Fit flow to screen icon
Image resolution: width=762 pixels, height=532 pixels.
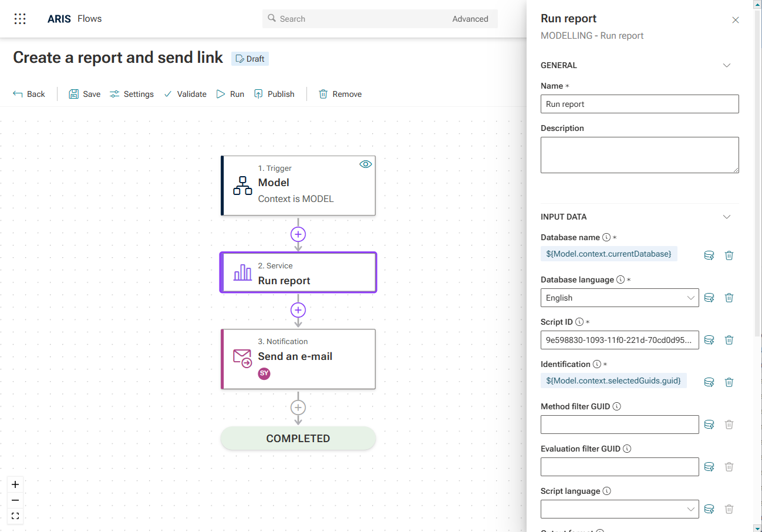point(15,516)
